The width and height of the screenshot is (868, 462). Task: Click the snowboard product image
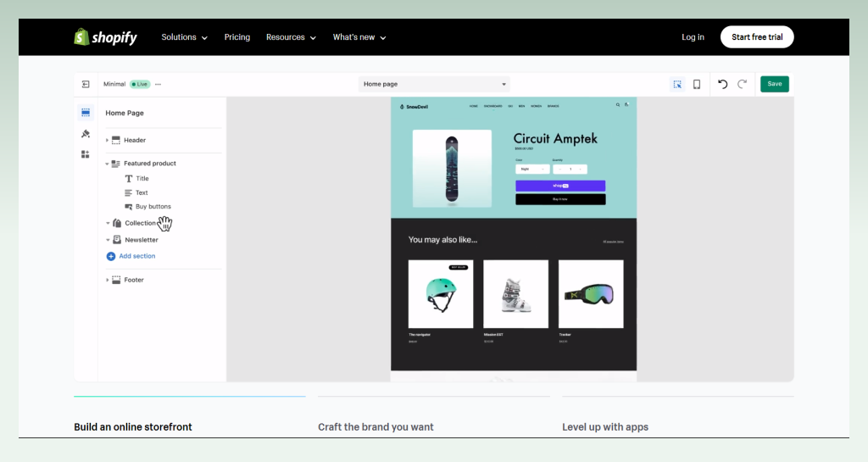pyautogui.click(x=452, y=169)
